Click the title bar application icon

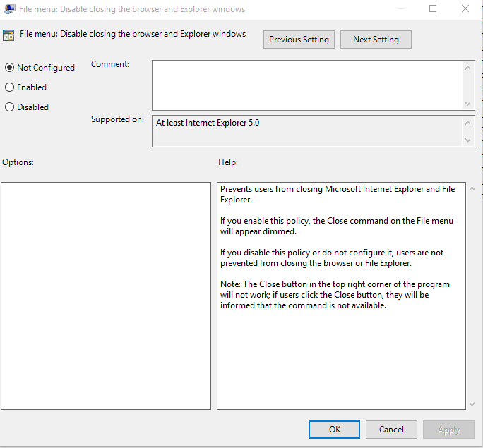(x=9, y=8)
